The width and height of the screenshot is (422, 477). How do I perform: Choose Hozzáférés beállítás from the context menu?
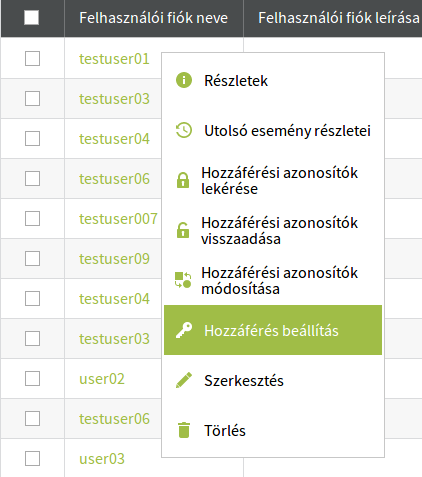pyautogui.click(x=273, y=330)
